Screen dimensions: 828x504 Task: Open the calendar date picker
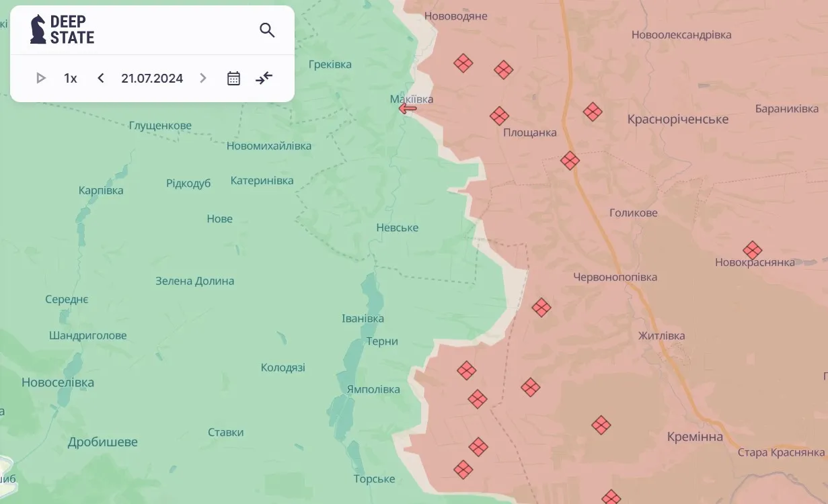pyautogui.click(x=233, y=78)
